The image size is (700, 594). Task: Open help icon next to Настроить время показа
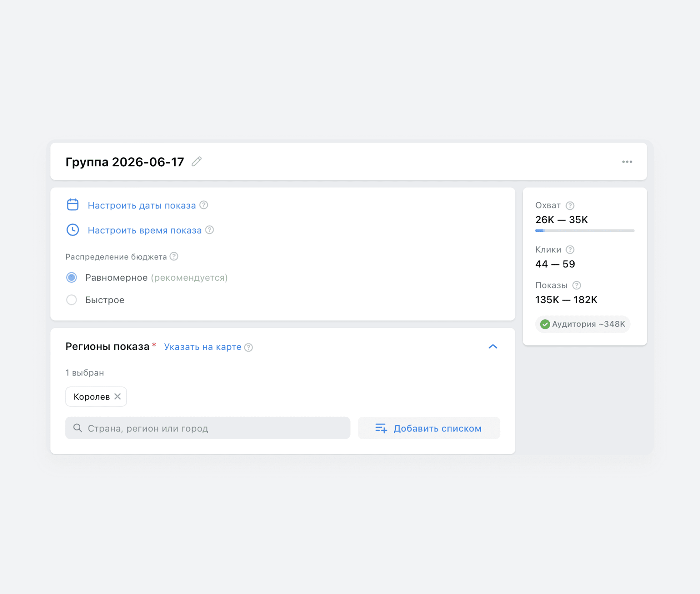(x=209, y=230)
